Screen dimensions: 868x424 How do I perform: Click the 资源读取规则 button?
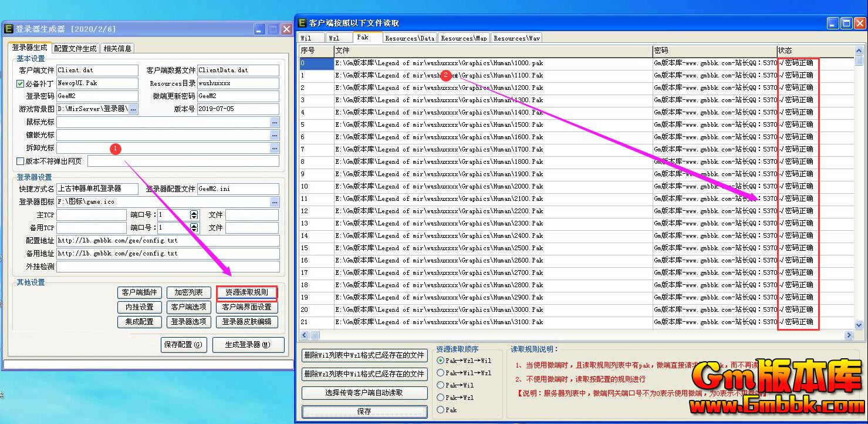tap(246, 292)
